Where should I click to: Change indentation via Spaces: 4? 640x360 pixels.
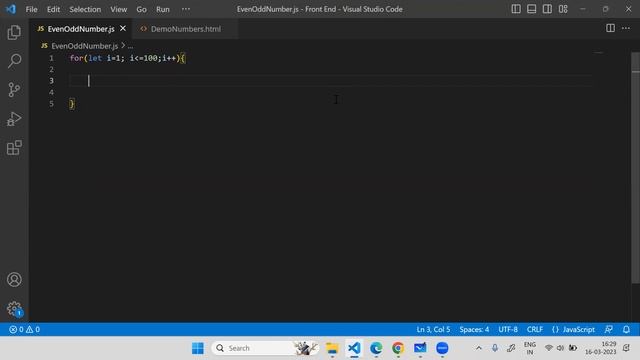pos(474,329)
